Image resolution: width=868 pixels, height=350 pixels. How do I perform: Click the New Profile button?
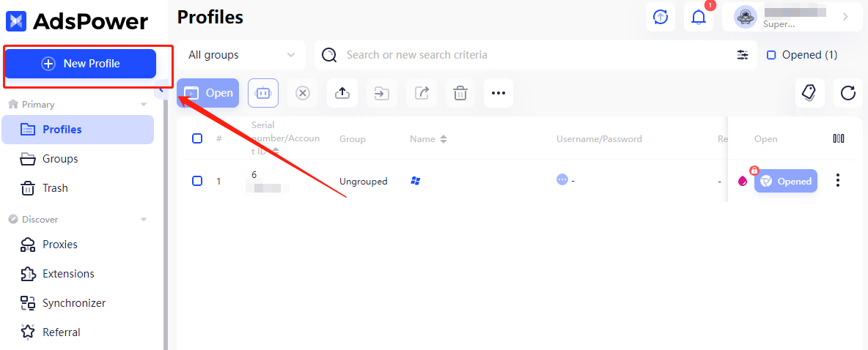pos(81,64)
